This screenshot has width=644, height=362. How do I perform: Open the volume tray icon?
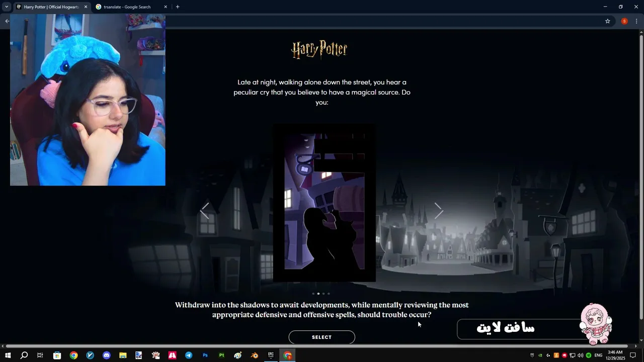(x=581, y=355)
